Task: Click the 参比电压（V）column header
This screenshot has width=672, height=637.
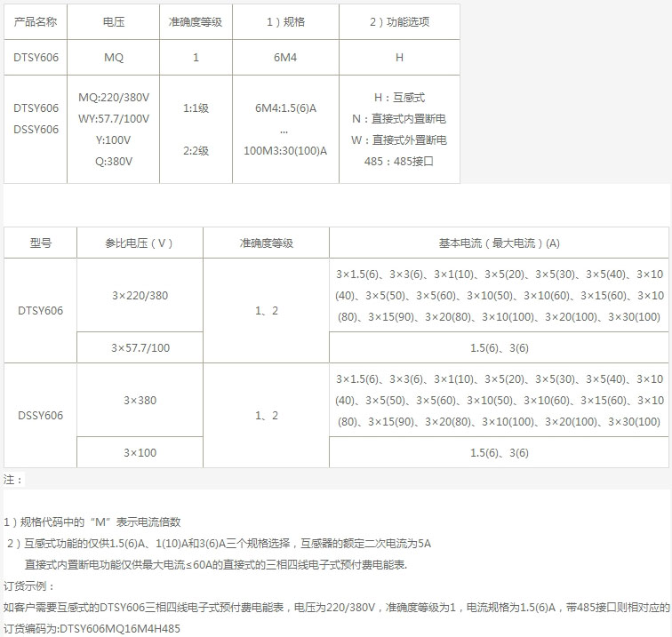Action: point(140,243)
